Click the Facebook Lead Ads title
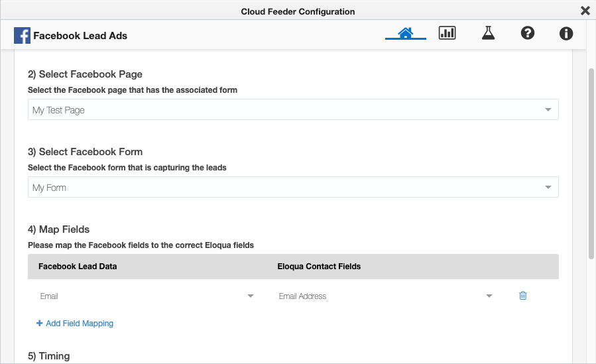This screenshot has width=596, height=364. click(80, 36)
